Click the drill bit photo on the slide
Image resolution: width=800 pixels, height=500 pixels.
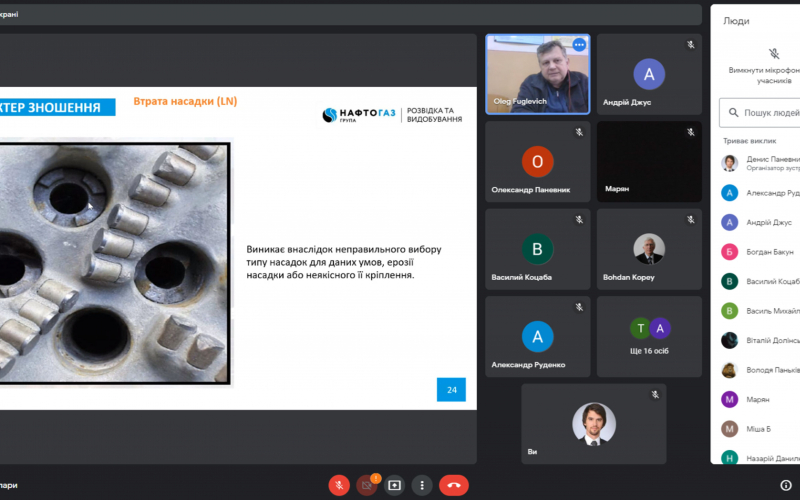[x=115, y=263]
